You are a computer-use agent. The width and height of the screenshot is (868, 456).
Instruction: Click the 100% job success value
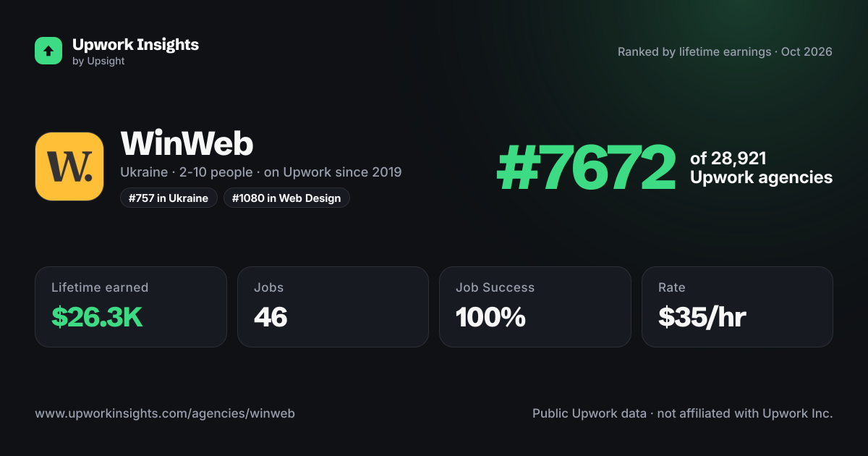tap(490, 317)
